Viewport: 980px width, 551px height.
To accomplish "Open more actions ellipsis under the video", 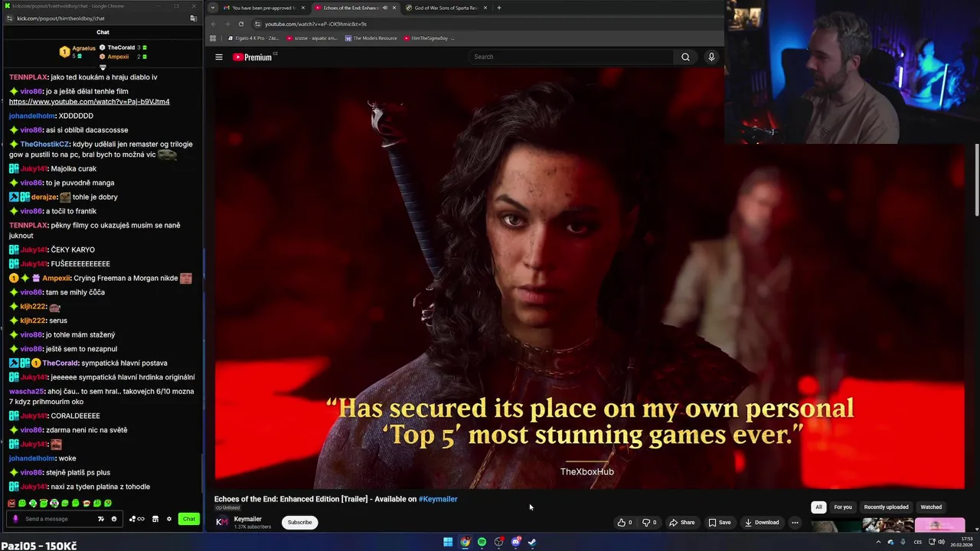I will [795, 523].
